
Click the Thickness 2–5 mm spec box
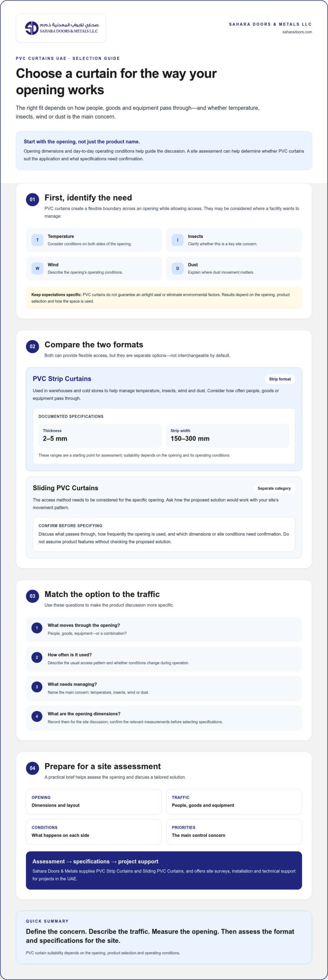click(100, 435)
